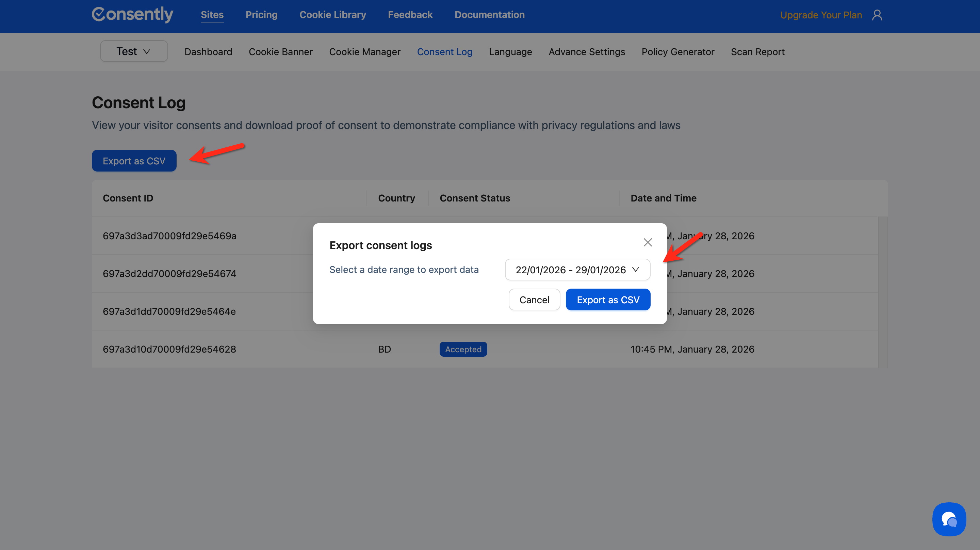The width and height of the screenshot is (980, 550).
Task: Open the Dashboard tab
Action: tap(208, 52)
